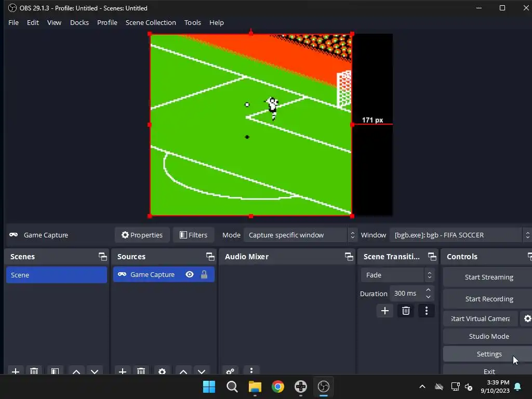Viewport: 532px width, 399px height.
Task: Remove selected scene with trash icon
Action: (34, 371)
